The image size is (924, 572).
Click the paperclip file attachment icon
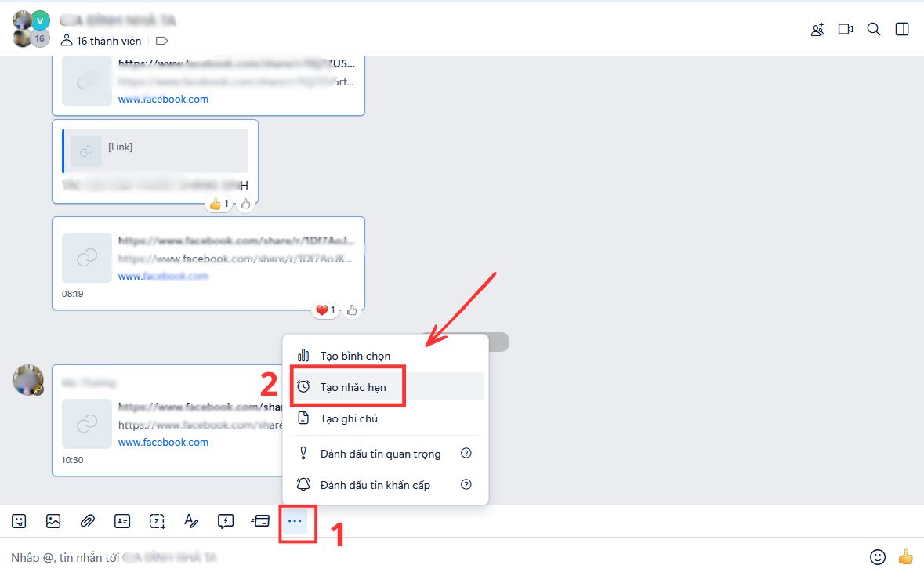tap(87, 520)
